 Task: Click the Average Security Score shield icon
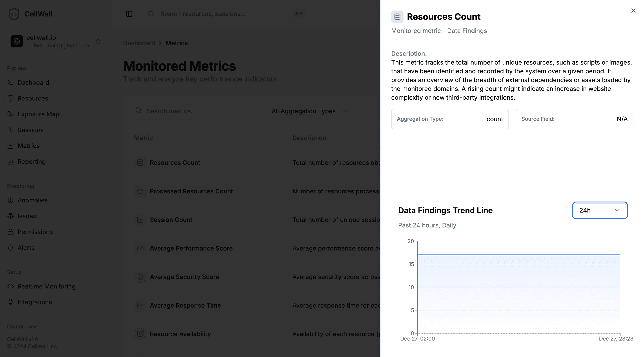coord(140,277)
